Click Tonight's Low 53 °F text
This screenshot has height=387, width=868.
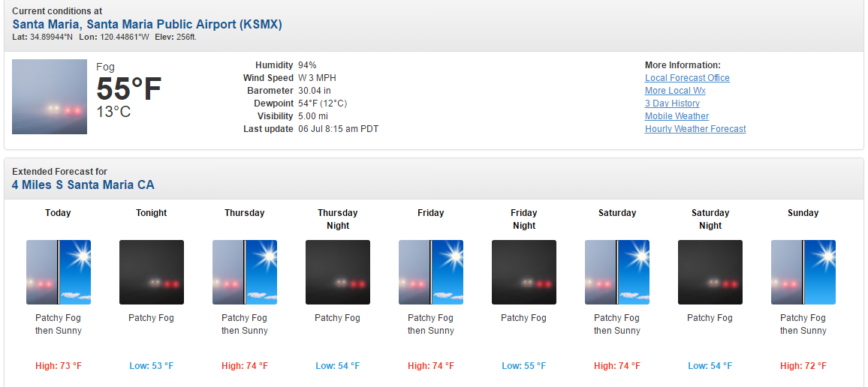[x=151, y=366]
